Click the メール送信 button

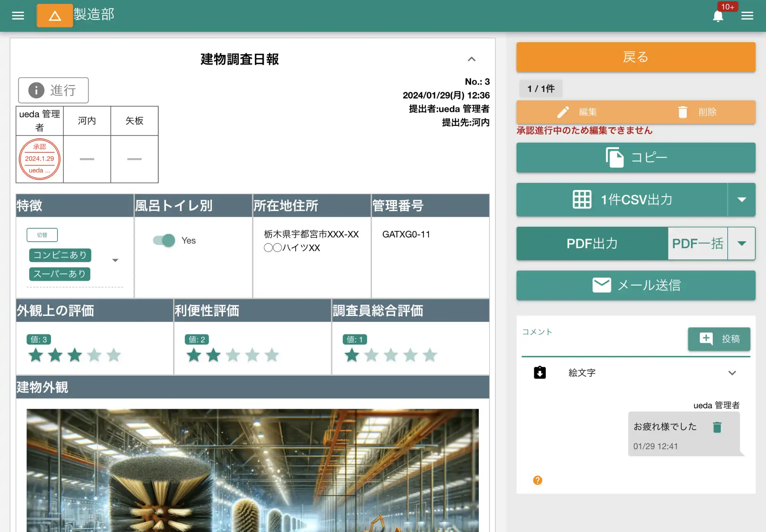coord(636,285)
